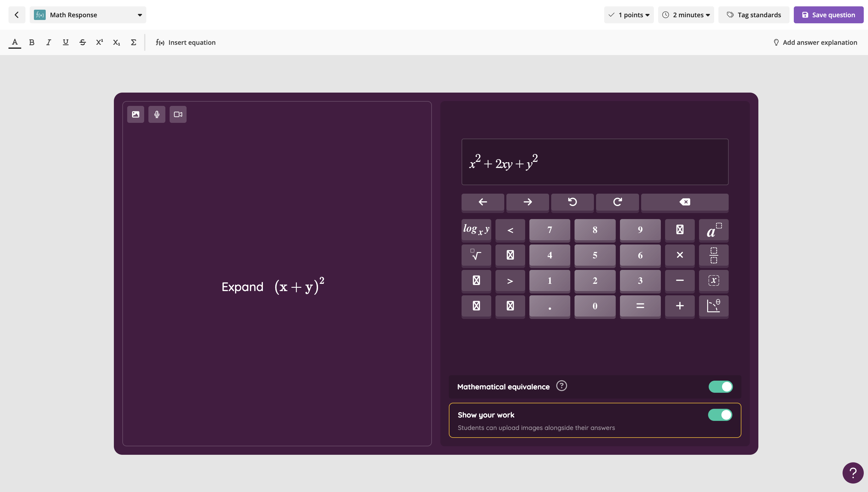The height and width of the screenshot is (492, 868).
Task: Toggle Mathematical equivalence switch
Action: 721,387
